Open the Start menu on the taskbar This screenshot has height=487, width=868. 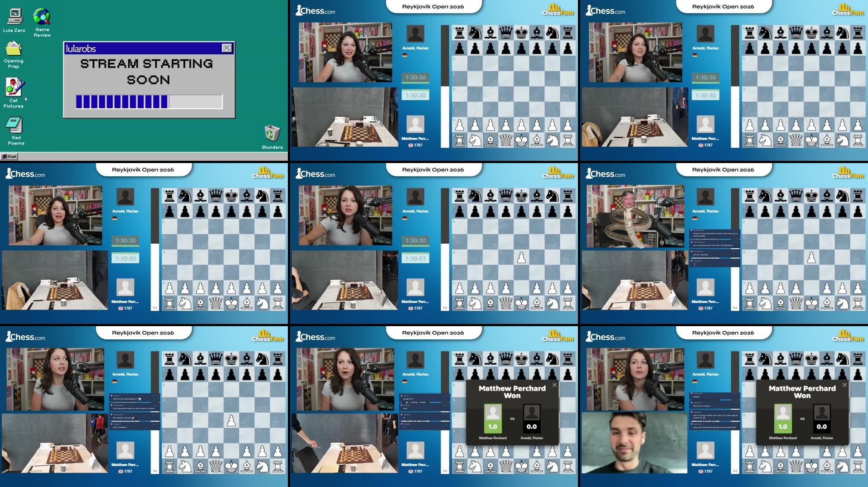click(10, 156)
